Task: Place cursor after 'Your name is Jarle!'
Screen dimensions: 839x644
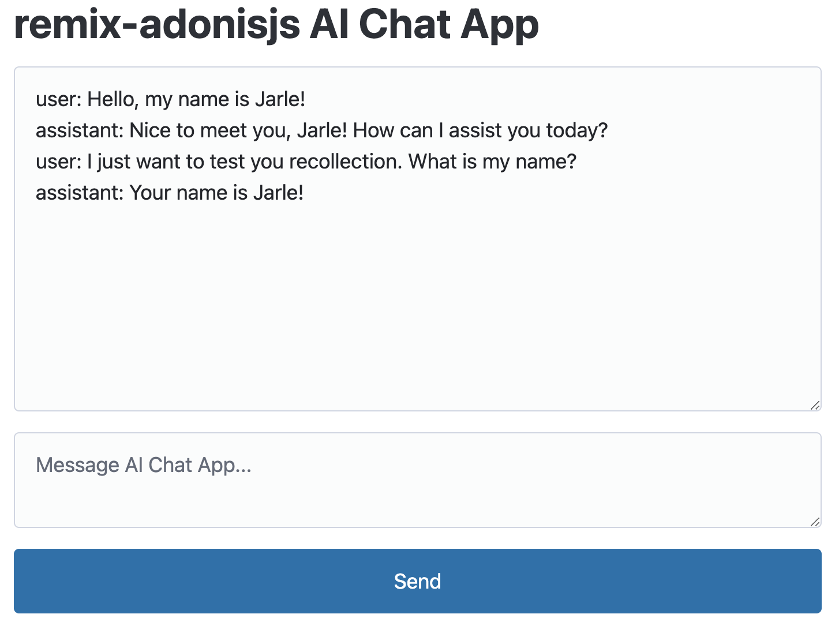Action: point(305,193)
